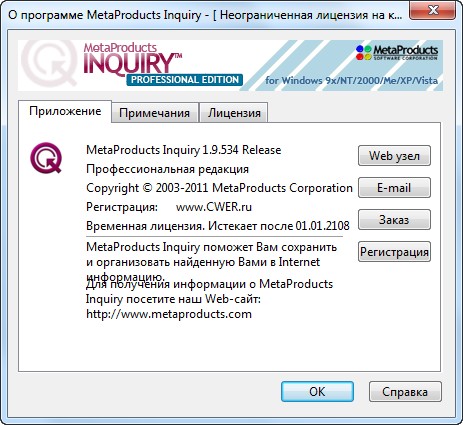Screen dimensions: 463x425
Task: Click the E-mail button
Action: coord(394,188)
